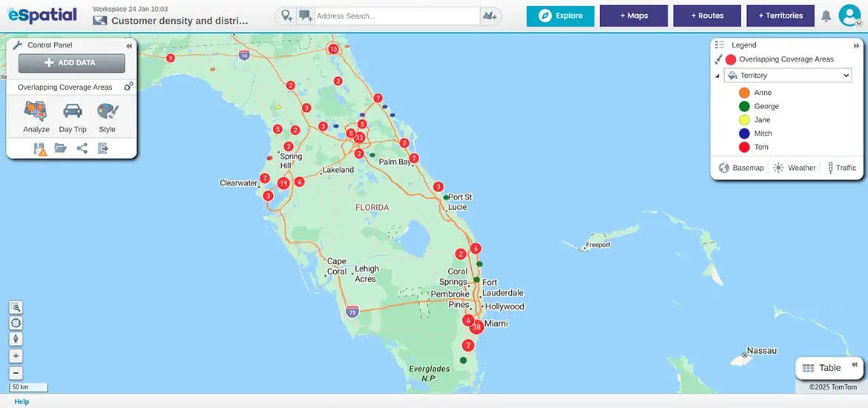This screenshot has width=868, height=408.
Task: Toggle the Basemap option
Action: [x=741, y=168]
